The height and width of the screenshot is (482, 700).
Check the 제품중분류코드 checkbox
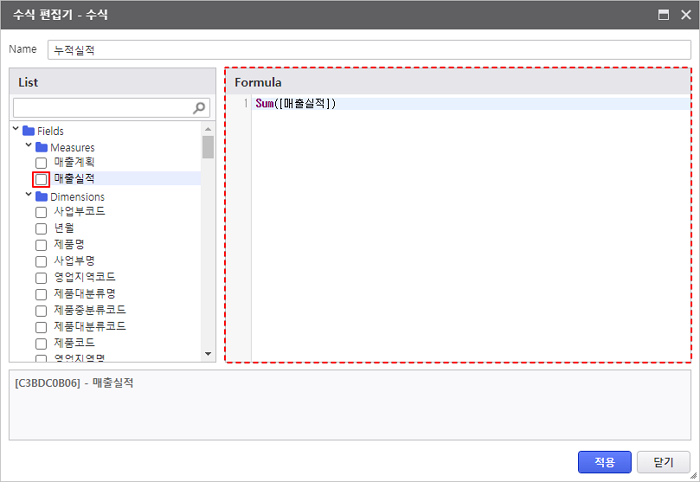pos(41,311)
